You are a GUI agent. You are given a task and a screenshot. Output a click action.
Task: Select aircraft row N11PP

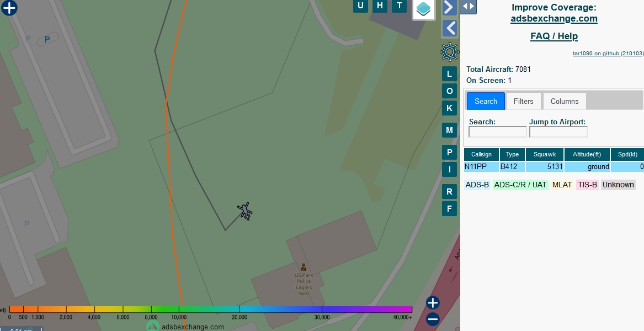[553, 166]
